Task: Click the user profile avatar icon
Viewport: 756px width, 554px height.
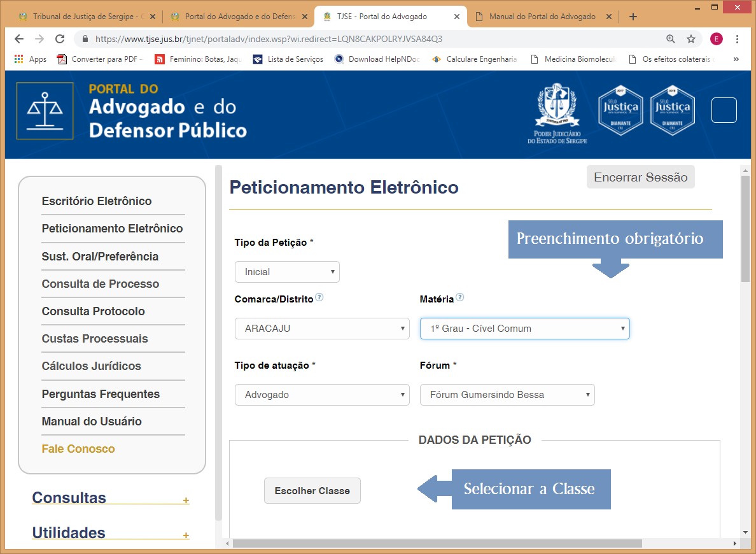Action: 717,39
